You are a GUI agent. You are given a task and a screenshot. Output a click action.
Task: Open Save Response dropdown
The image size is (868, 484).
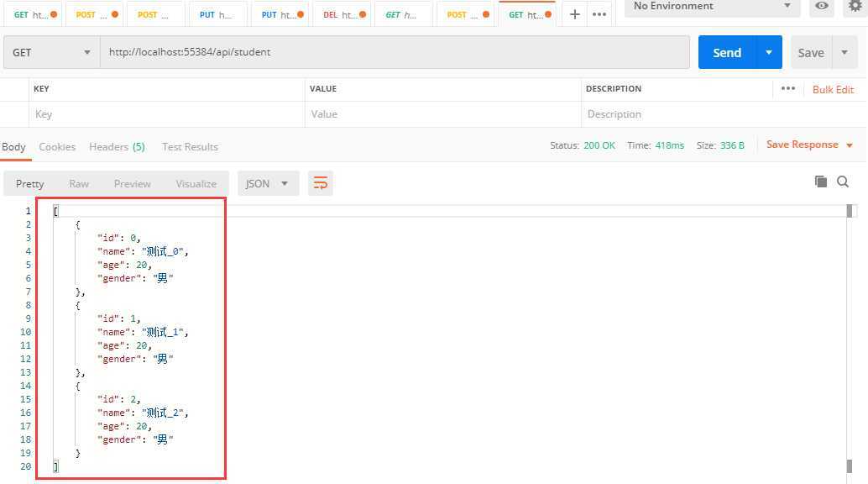(x=809, y=145)
